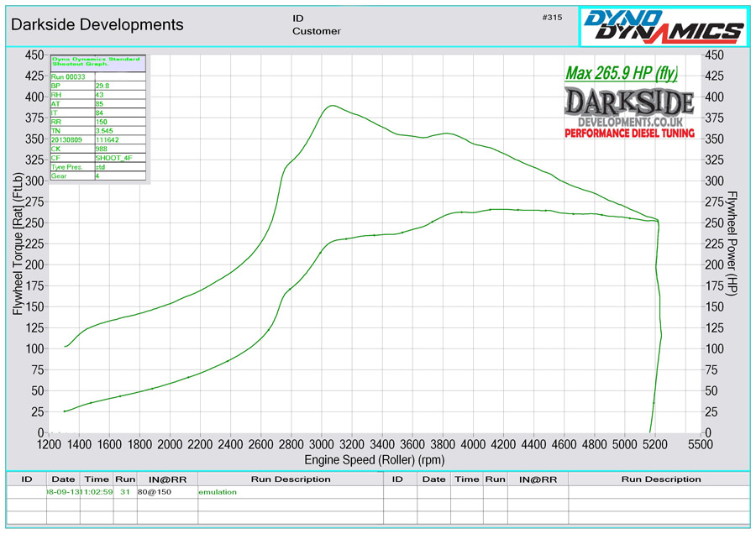Click the RR value '150' in the legend
This screenshot has width=756, height=534.
tap(102, 122)
